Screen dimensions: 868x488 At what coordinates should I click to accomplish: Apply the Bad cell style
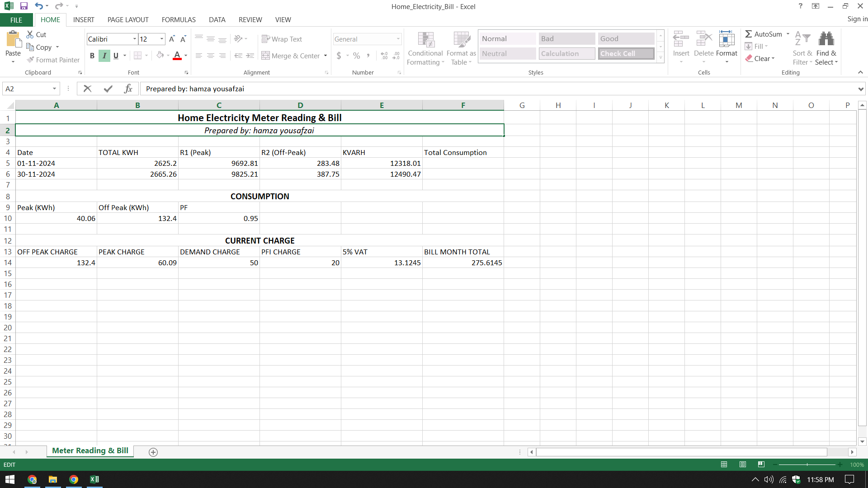pyautogui.click(x=567, y=39)
